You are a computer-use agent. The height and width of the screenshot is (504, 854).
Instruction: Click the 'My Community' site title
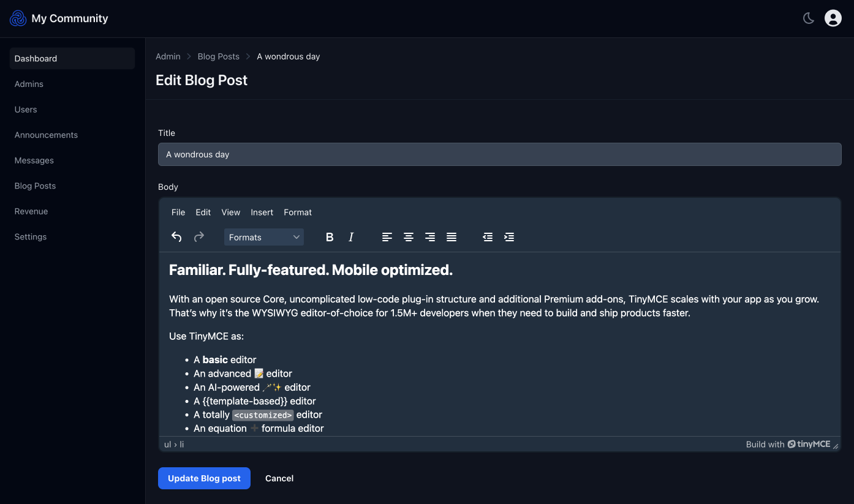click(70, 18)
